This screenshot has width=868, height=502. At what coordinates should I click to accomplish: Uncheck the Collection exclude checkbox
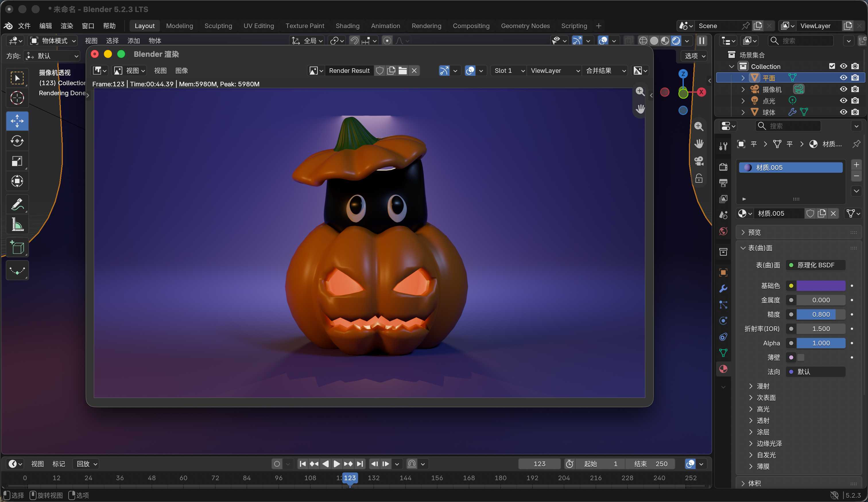pos(832,66)
